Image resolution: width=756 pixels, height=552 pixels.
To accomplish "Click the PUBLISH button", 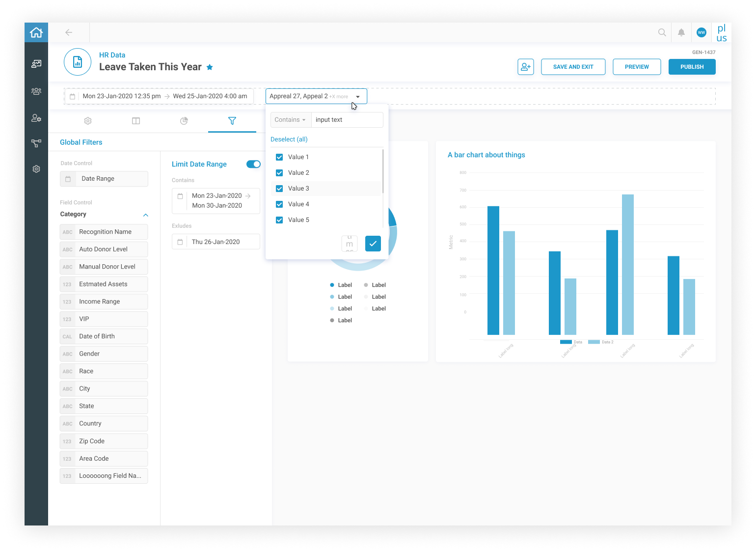I will tap(692, 67).
